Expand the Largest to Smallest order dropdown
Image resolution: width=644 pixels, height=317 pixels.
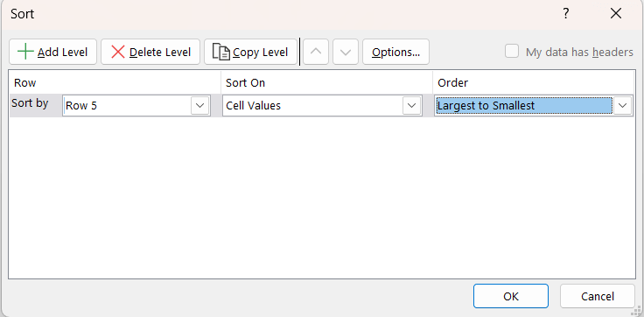[623, 106]
